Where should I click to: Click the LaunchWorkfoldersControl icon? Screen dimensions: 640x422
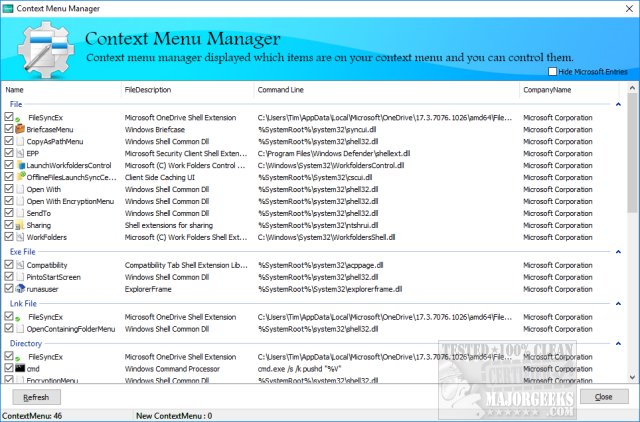(x=20, y=165)
